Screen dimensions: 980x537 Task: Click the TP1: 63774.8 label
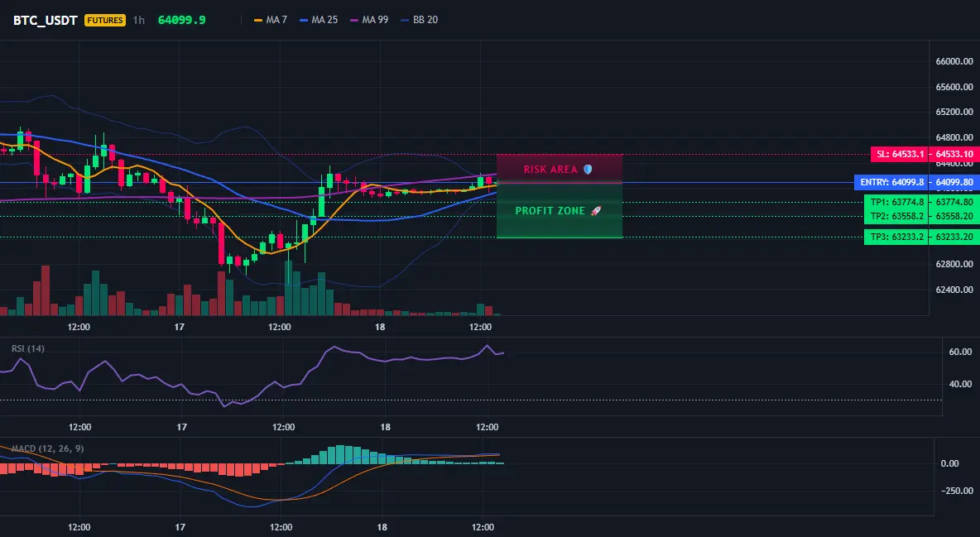897,202
